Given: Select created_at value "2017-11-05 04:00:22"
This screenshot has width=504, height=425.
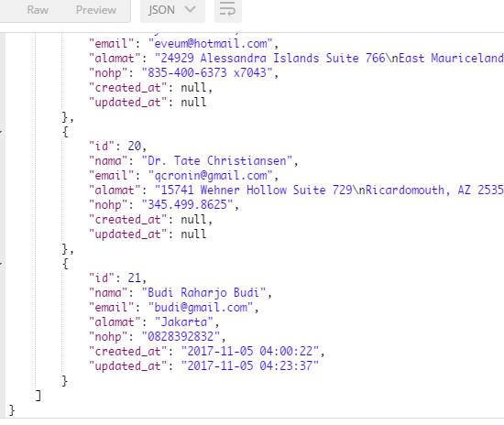Looking at the screenshot, I should pos(250,351).
